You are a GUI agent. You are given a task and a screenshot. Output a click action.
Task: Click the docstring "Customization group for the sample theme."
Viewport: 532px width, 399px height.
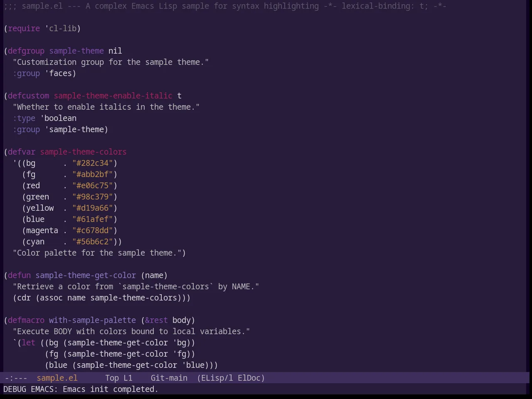coord(111,62)
